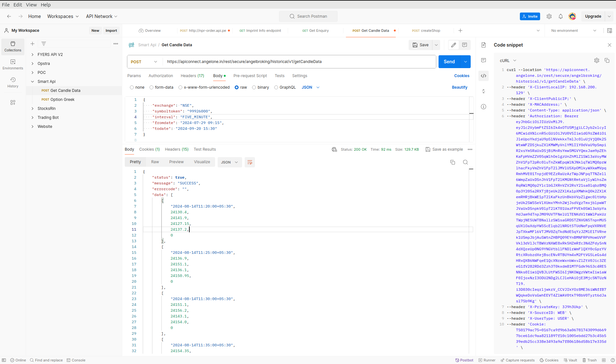This screenshot has height=364, width=616.
Task: Switch response view to Raw
Action: [155, 162]
